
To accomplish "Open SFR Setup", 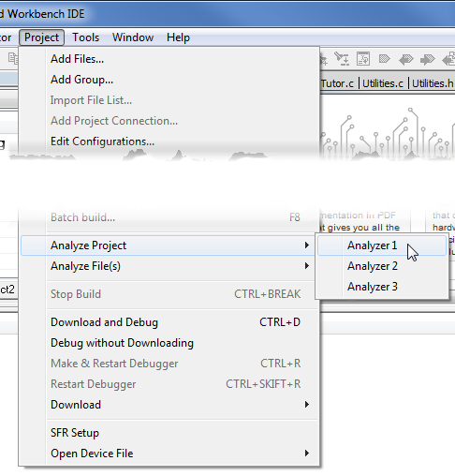I will [x=169, y=433].
